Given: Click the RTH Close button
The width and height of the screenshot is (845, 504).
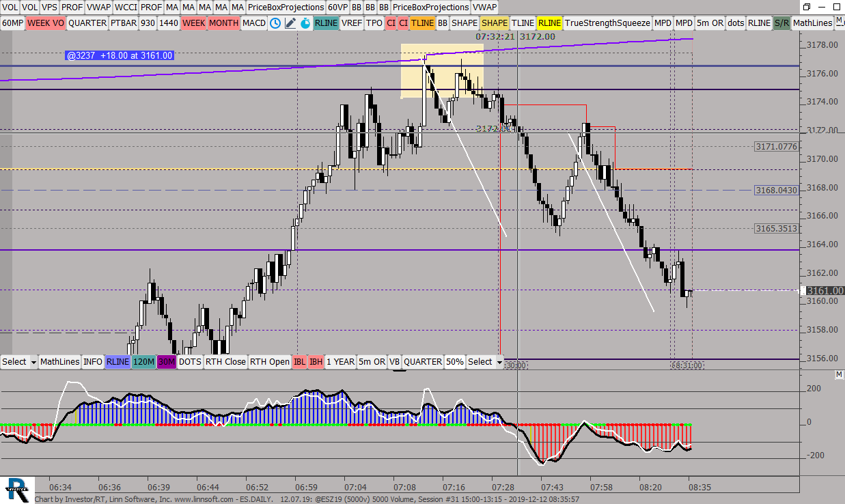Looking at the screenshot, I should (x=225, y=361).
